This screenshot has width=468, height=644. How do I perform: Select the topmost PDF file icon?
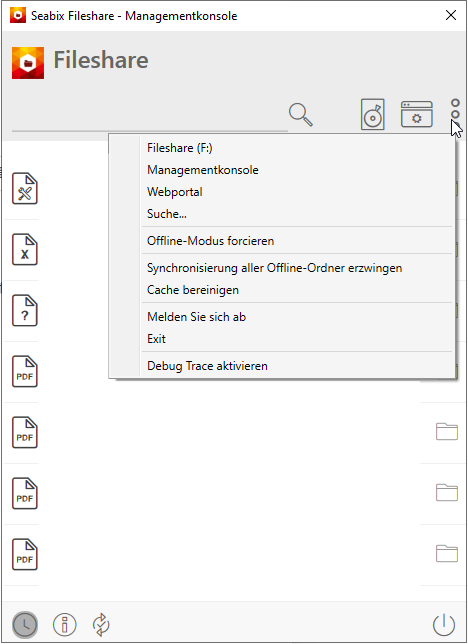25,372
